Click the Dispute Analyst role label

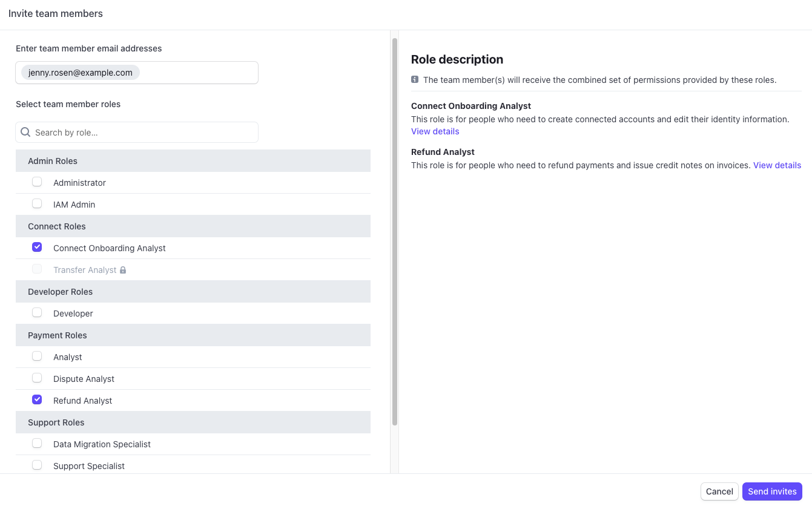(x=84, y=379)
